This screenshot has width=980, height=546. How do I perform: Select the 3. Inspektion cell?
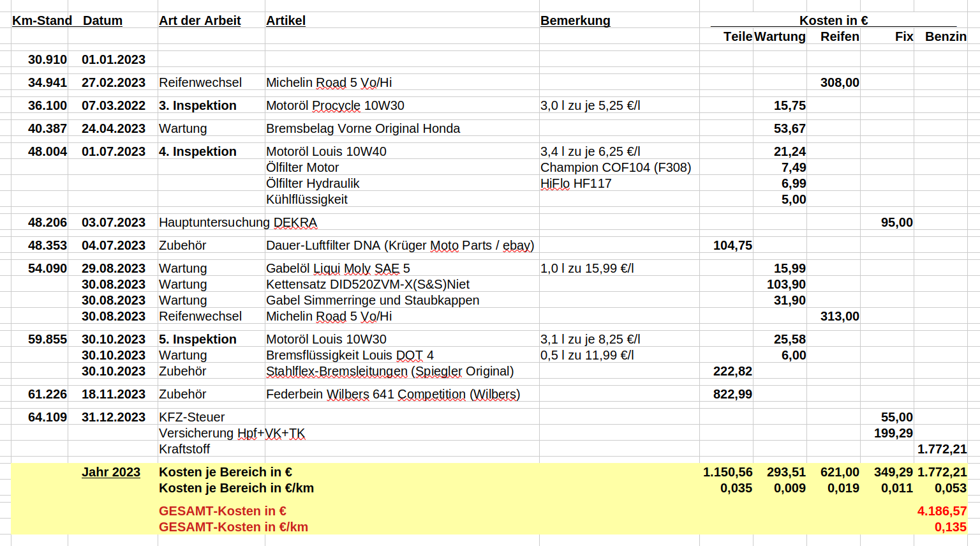click(x=198, y=105)
